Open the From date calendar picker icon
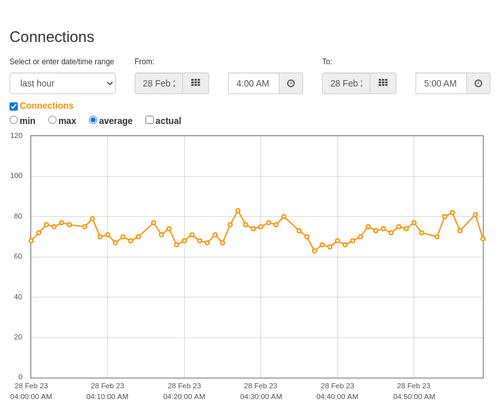The height and width of the screenshot is (403, 500). pos(196,83)
